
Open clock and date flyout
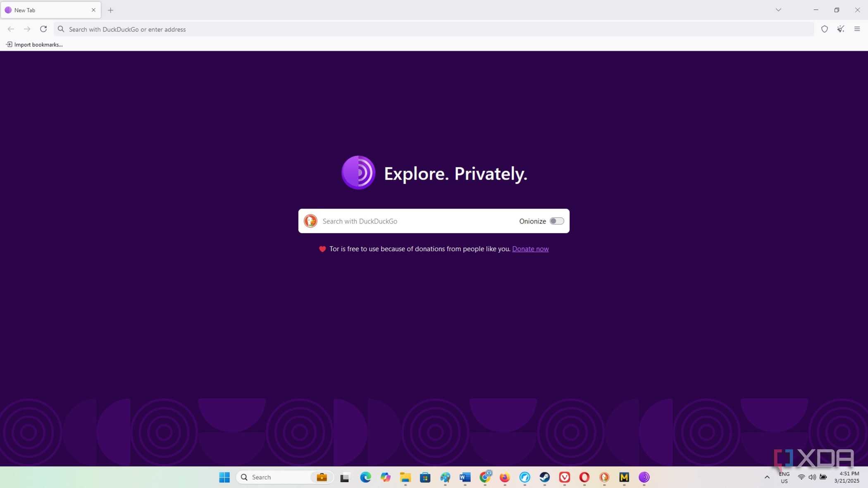847,477
